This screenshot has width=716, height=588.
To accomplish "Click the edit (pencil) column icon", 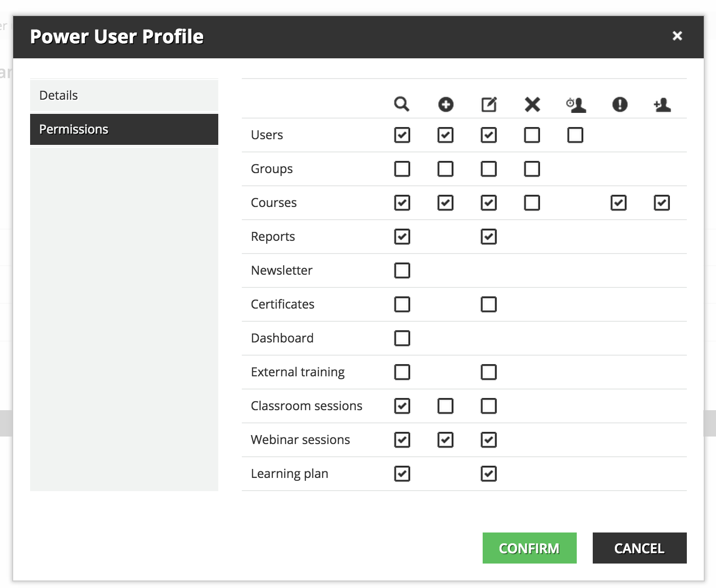I will pyautogui.click(x=489, y=104).
